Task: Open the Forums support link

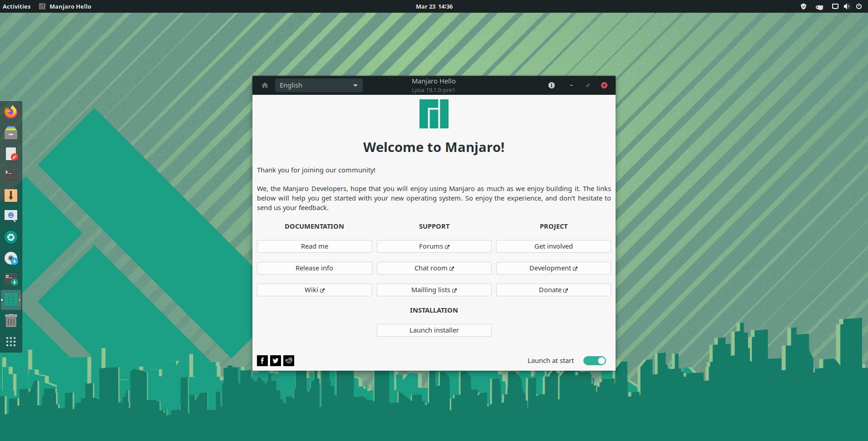Action: [x=434, y=246]
